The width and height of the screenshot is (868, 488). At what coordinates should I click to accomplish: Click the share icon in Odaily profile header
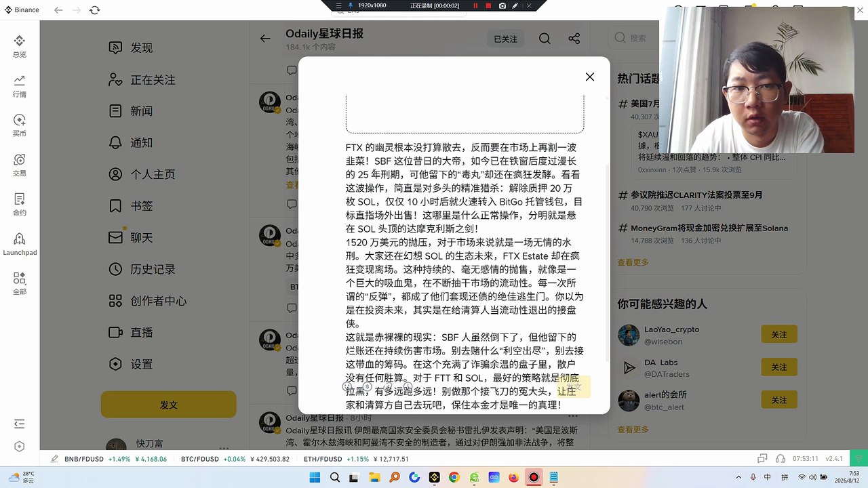pos(574,39)
